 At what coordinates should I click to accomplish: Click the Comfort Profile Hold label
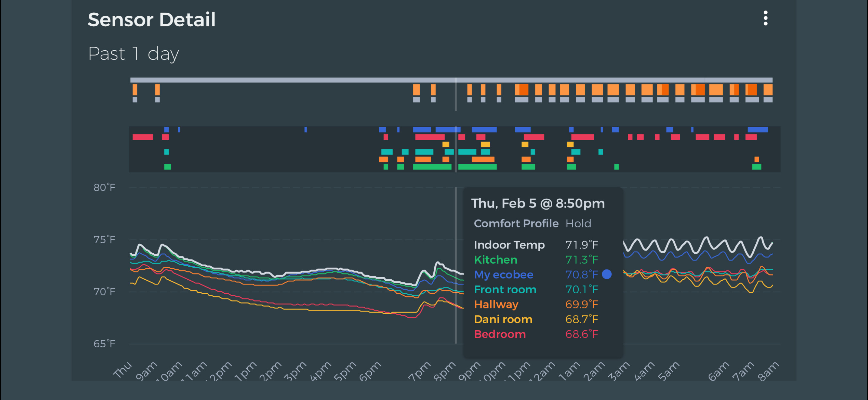[532, 223]
